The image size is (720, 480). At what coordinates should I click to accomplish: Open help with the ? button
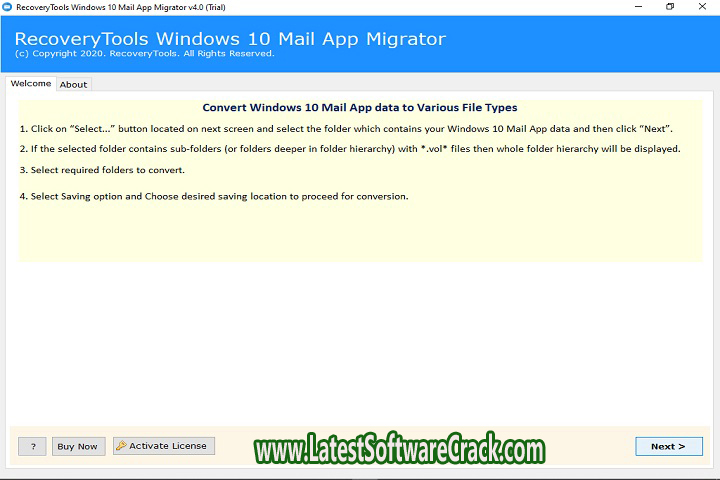click(32, 446)
